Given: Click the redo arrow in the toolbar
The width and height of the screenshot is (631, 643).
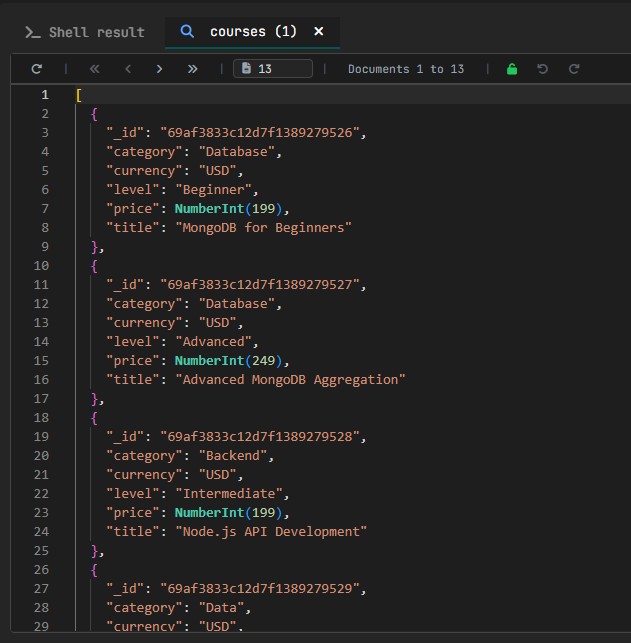Looking at the screenshot, I should (574, 69).
